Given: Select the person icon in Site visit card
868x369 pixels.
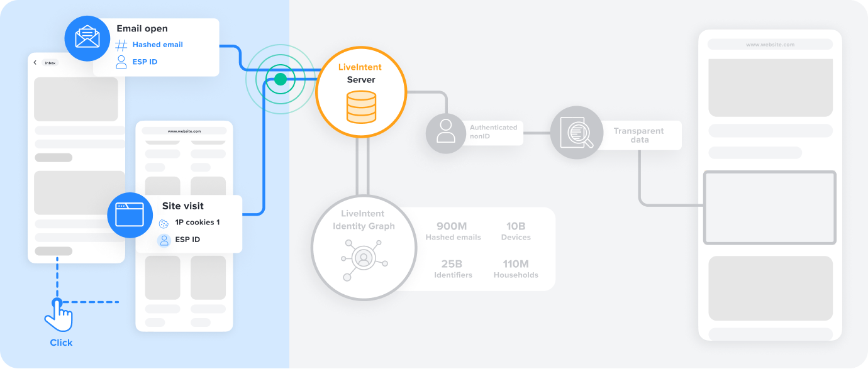Looking at the screenshot, I should (x=164, y=240).
